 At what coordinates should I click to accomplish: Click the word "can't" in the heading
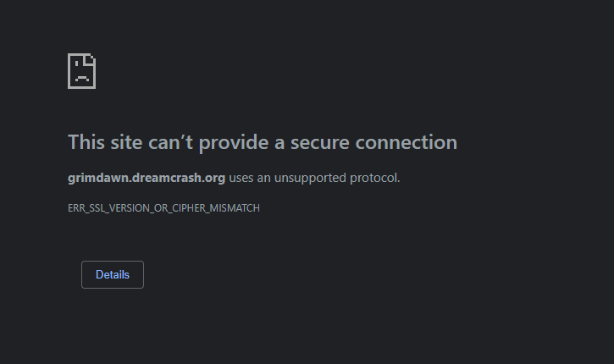(172, 142)
